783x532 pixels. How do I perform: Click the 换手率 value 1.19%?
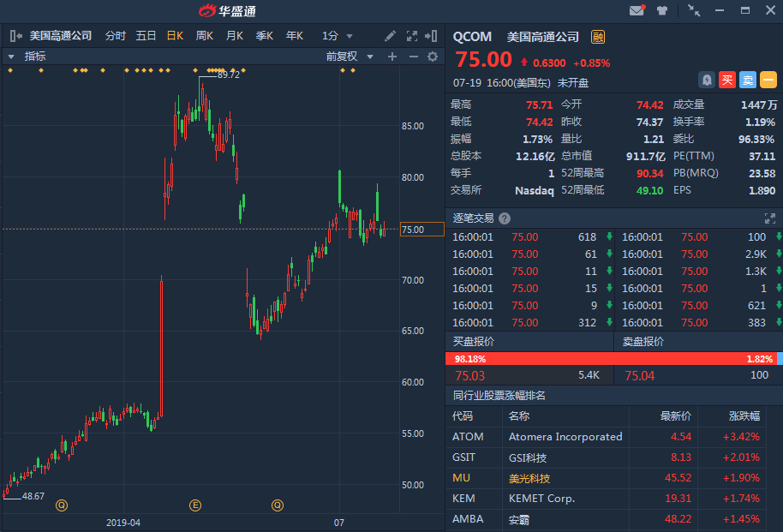pos(760,122)
